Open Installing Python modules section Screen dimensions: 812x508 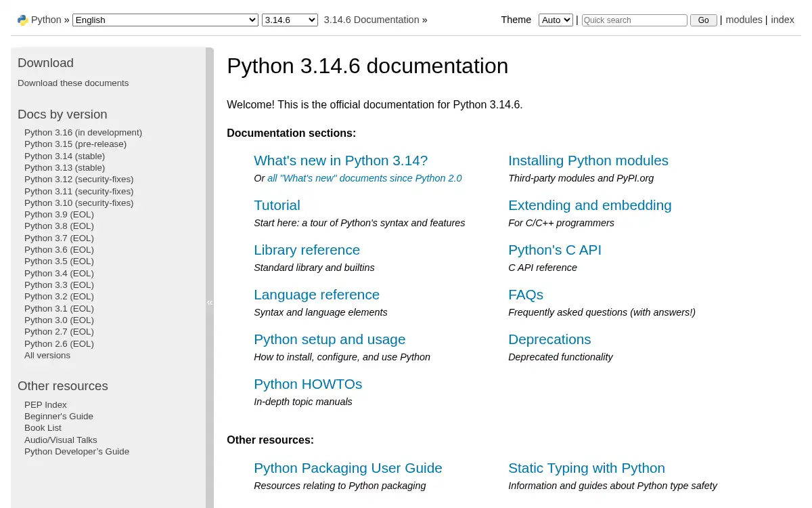(588, 161)
